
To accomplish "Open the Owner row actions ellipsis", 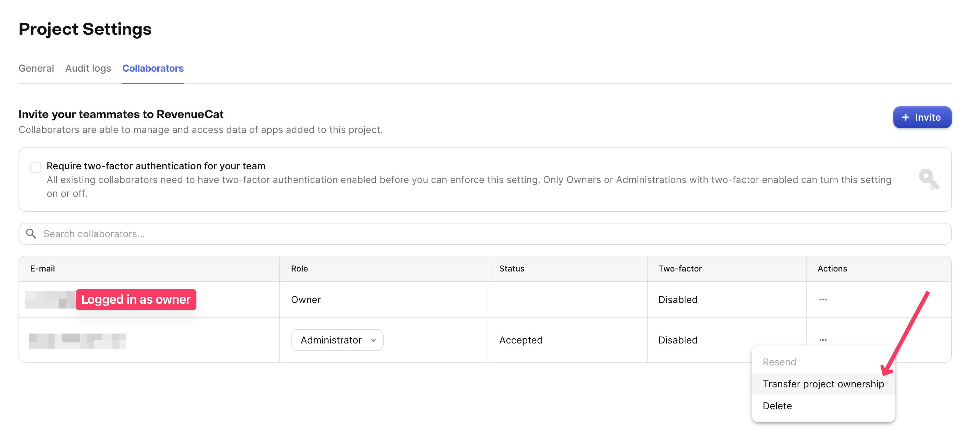I will (x=822, y=299).
